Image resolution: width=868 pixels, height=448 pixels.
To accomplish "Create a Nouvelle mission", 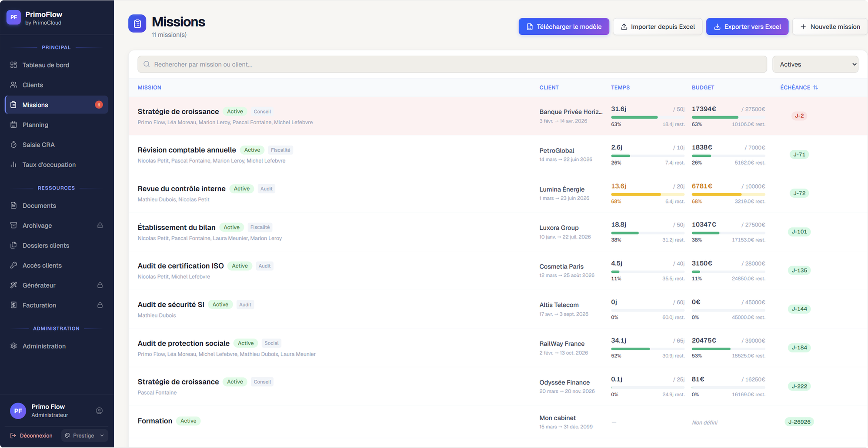I will point(830,27).
